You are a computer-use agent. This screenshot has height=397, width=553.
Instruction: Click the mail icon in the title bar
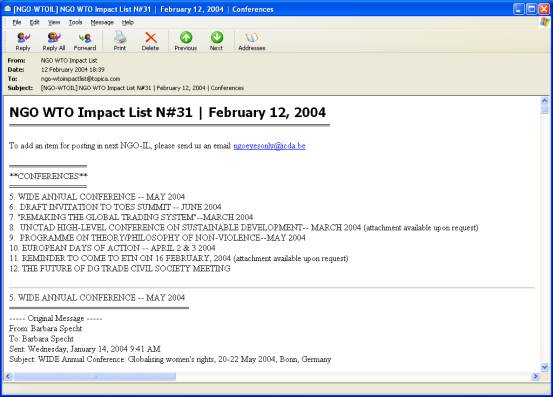[7, 9]
